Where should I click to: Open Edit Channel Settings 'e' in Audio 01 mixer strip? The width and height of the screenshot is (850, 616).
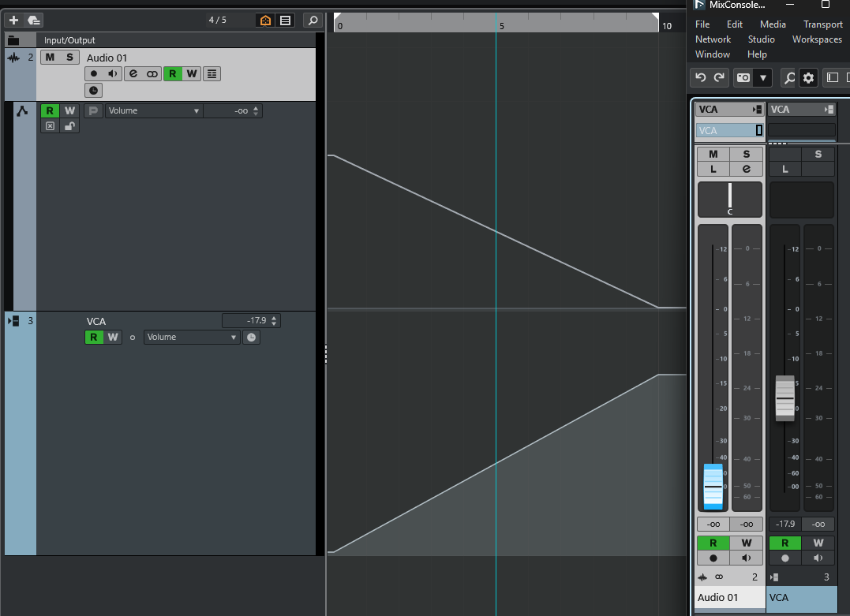coord(747,169)
